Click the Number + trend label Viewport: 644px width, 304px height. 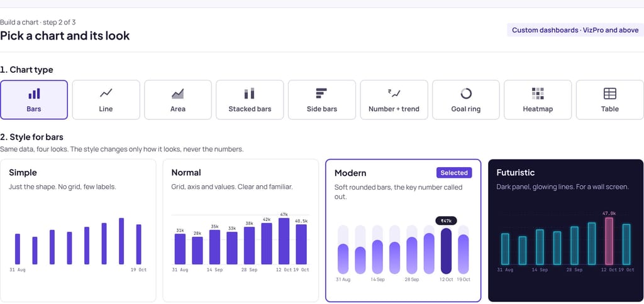[394, 109]
